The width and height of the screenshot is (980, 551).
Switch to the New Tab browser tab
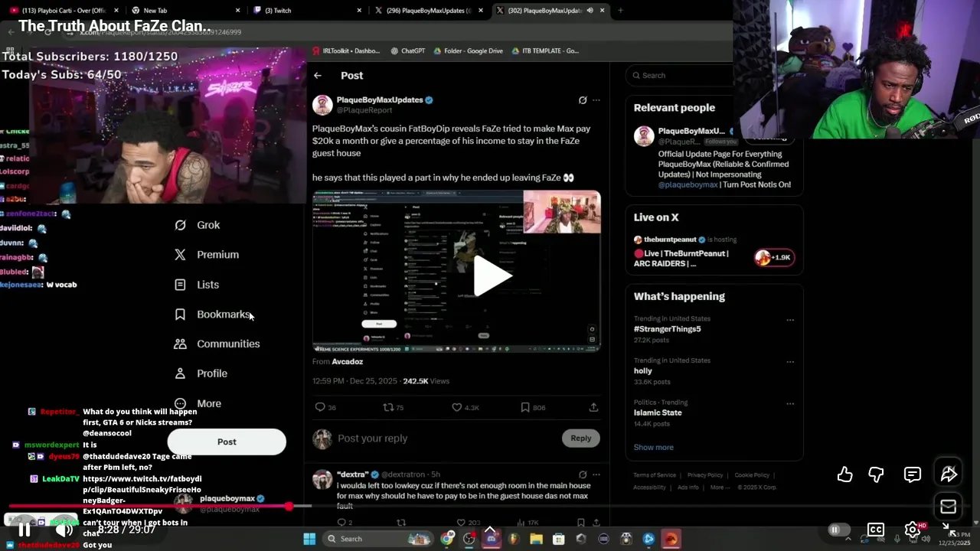tap(185, 10)
